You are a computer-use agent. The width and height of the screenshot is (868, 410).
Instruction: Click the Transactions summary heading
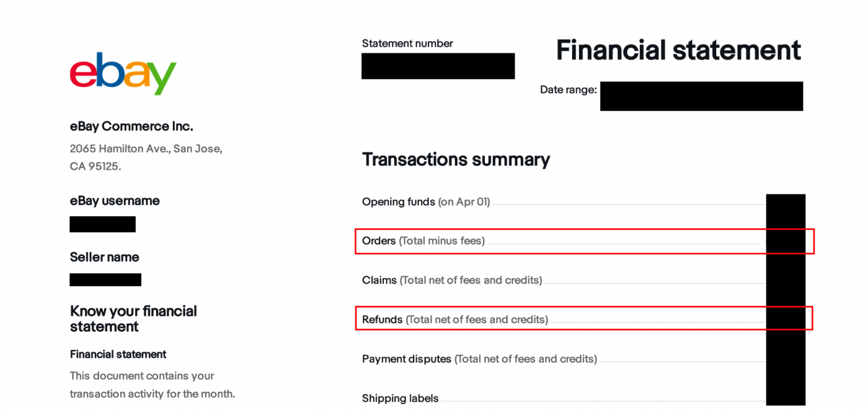click(456, 159)
